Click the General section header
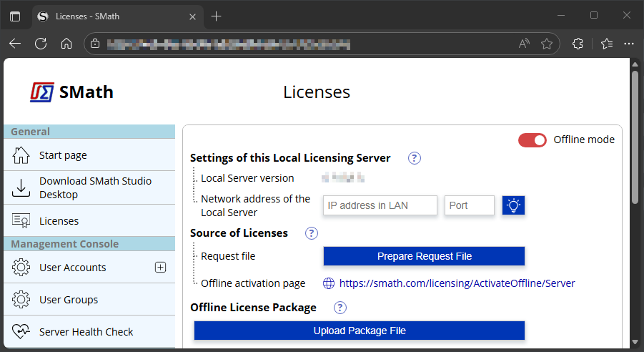The height and width of the screenshot is (352, 644). 89,132
